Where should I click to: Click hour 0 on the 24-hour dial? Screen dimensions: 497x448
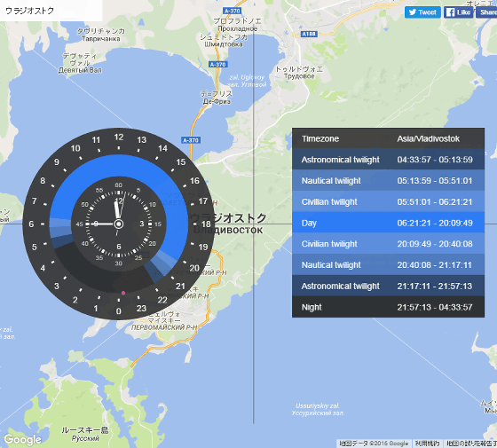point(119,311)
